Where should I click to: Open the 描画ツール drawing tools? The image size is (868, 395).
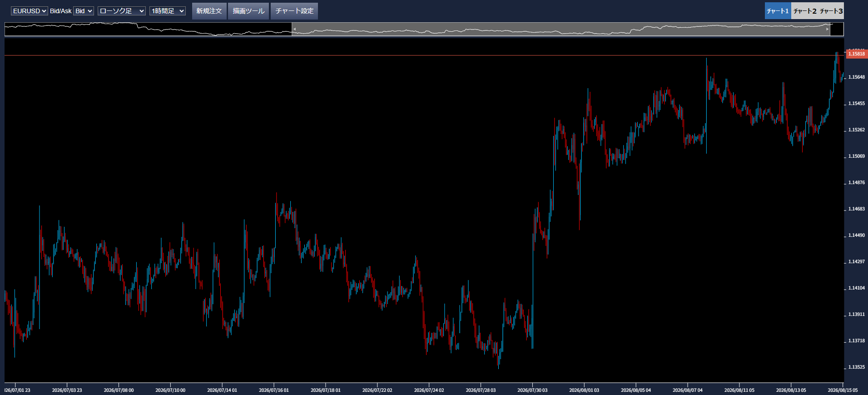tap(248, 11)
